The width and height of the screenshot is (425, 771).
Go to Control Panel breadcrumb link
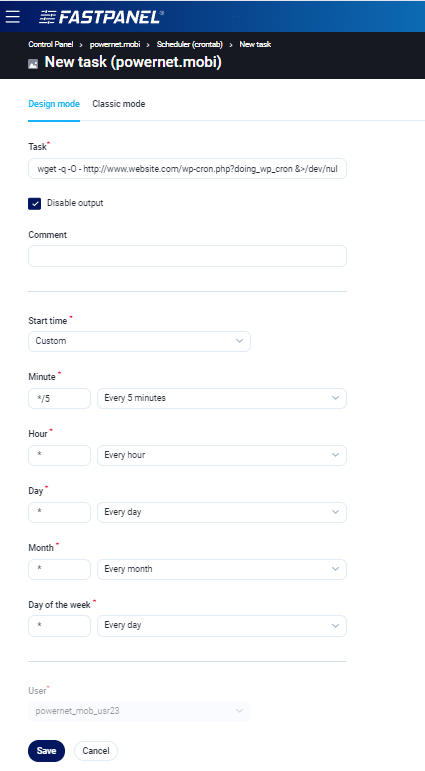point(51,44)
